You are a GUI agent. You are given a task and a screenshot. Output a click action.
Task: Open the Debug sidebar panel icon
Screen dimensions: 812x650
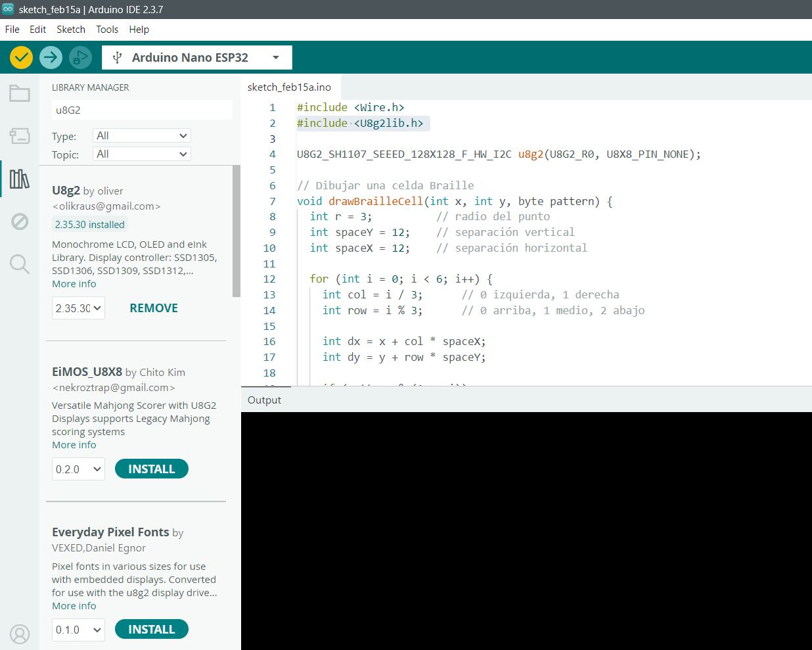point(20,221)
